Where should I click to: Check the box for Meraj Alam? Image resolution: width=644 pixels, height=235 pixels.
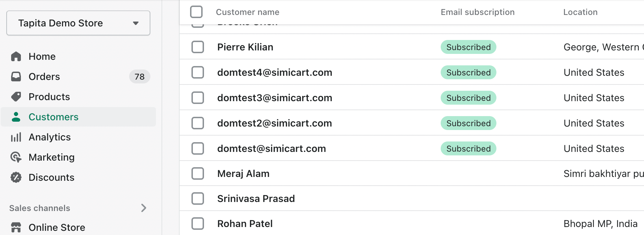(x=198, y=173)
